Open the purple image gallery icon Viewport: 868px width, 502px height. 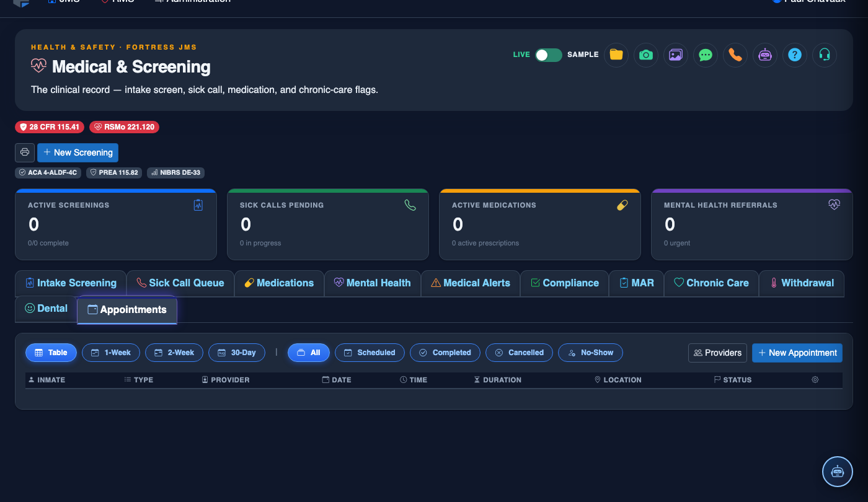tap(676, 55)
